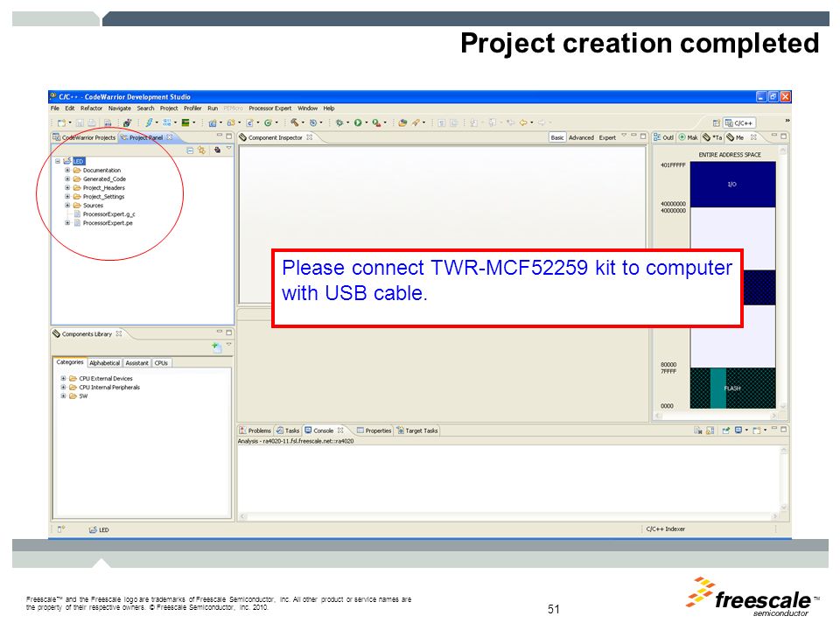840x630 pixels.
Task: Click the New C project toolbar icon
Action: [x=213, y=122]
